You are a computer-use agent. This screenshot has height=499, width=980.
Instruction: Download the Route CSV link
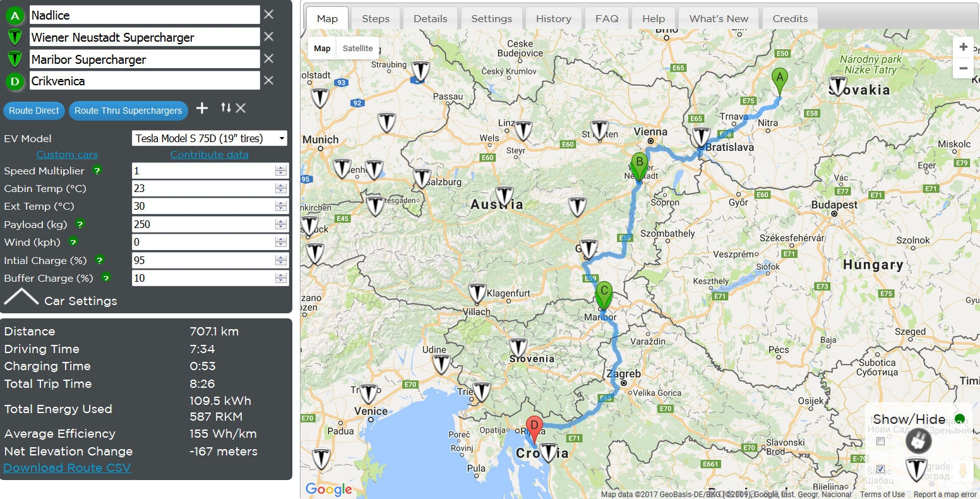67,468
